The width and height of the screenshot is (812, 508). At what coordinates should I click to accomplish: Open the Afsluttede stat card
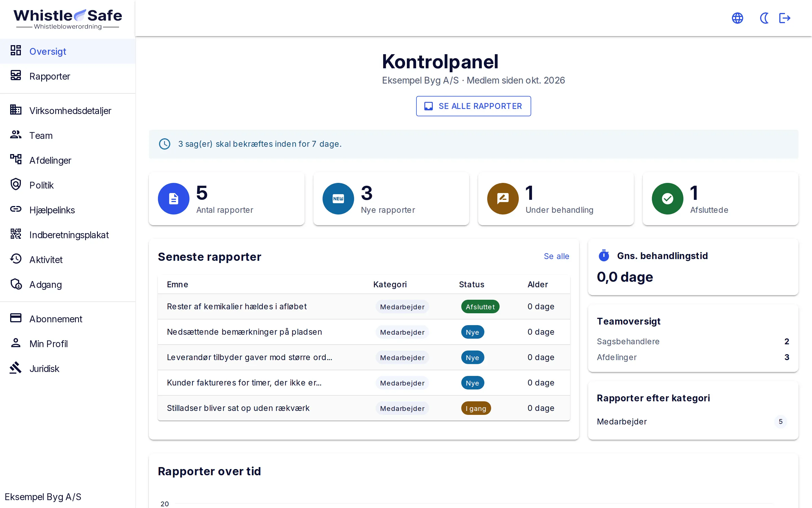coord(720,199)
